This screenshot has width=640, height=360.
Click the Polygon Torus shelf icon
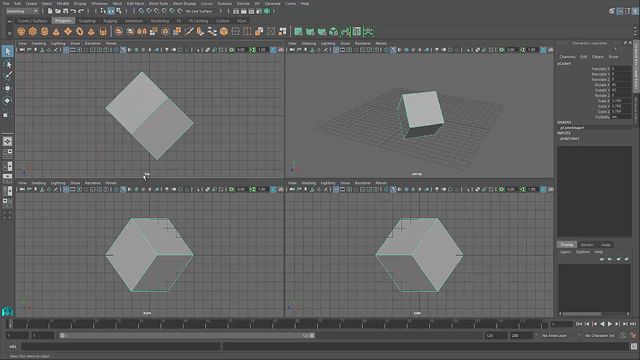tap(80, 31)
